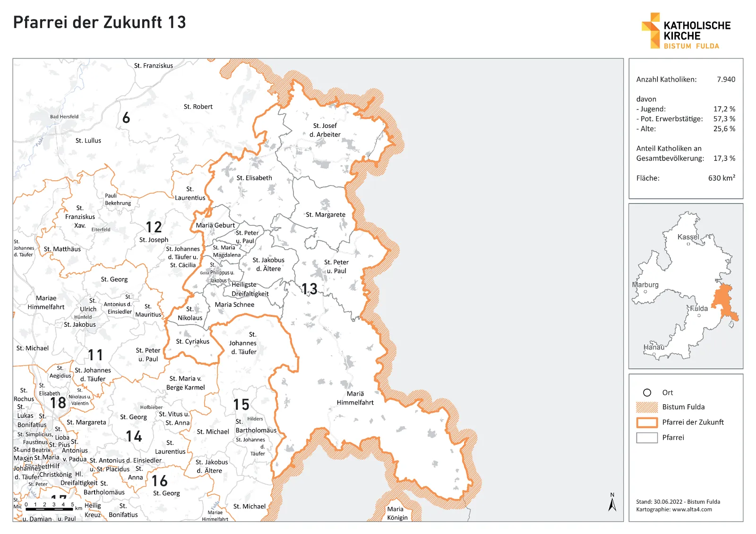Click the Kassel city marker circle
Screen dimensions: 756x534
688,244
